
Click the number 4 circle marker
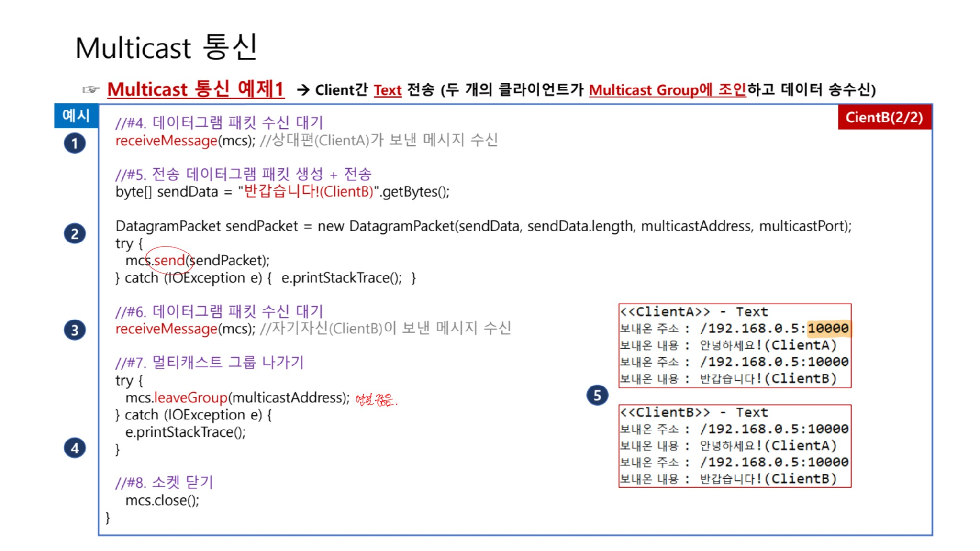coord(75,448)
